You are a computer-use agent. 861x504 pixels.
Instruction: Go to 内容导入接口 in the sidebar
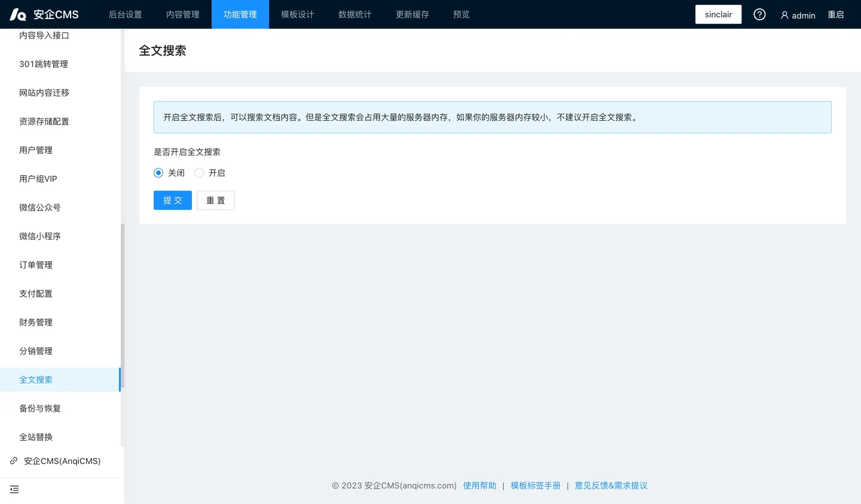[x=60, y=35]
